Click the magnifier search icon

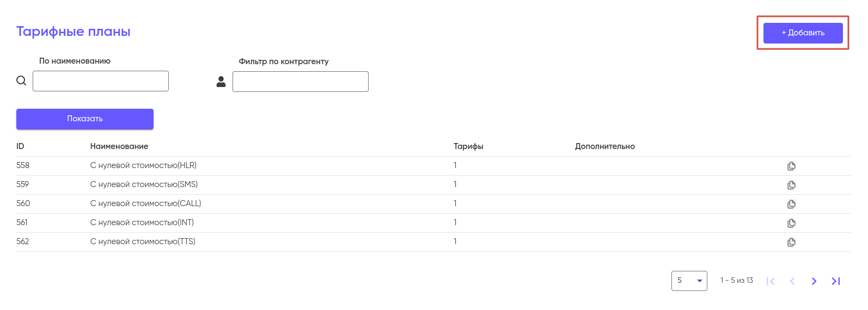21,80
